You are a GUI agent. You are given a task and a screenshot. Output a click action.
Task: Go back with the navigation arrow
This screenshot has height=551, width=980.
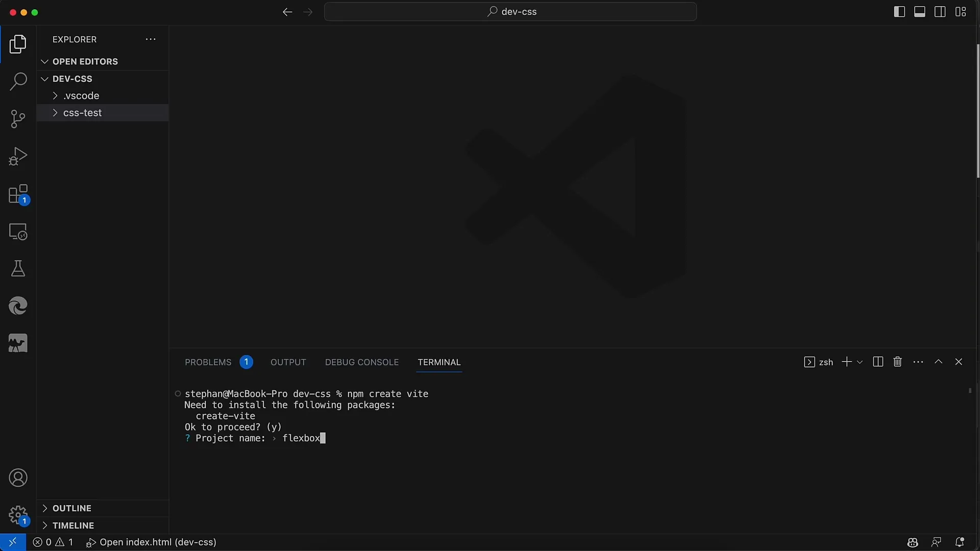coord(287,12)
